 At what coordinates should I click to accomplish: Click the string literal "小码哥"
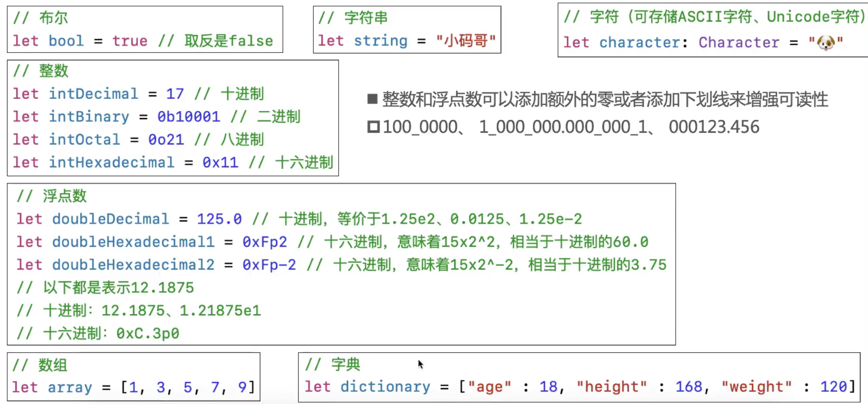click(466, 41)
